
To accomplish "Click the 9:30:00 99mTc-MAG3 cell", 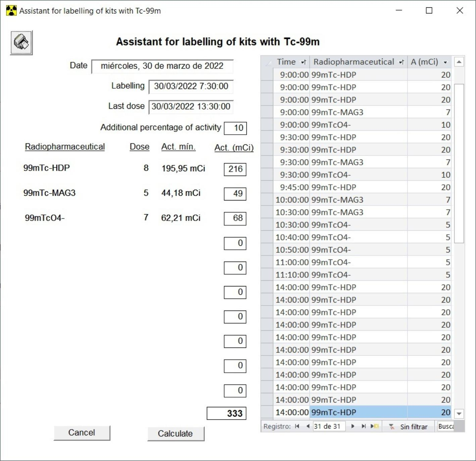I will 359,162.
